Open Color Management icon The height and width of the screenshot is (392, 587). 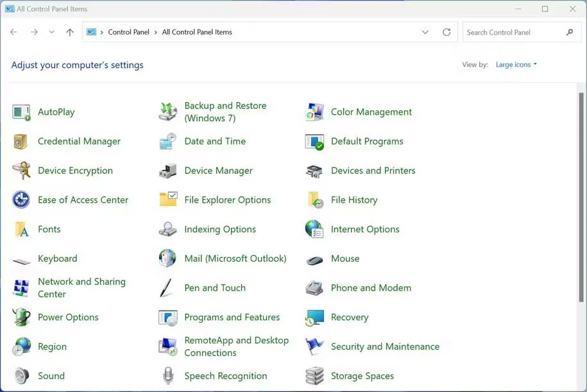coord(314,112)
